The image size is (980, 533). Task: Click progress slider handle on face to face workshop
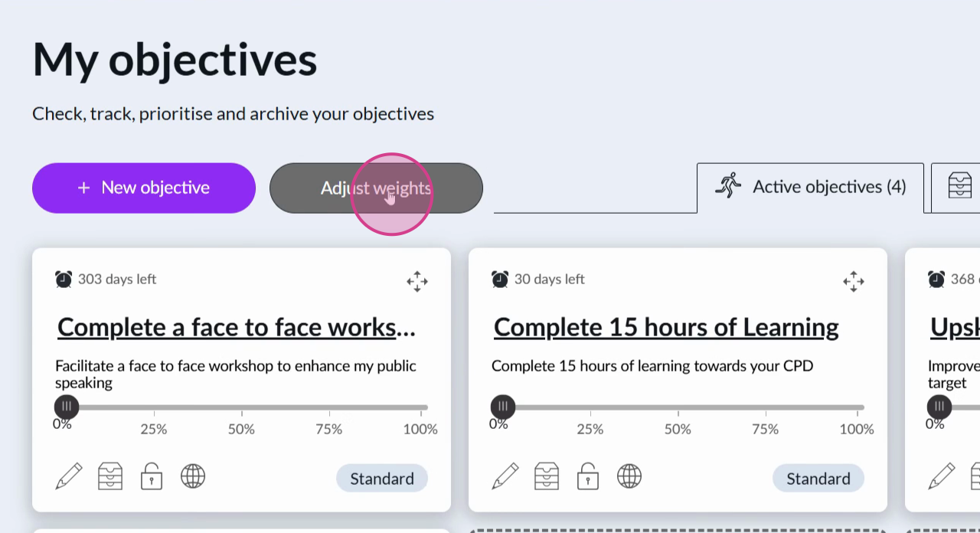pyautogui.click(x=67, y=407)
